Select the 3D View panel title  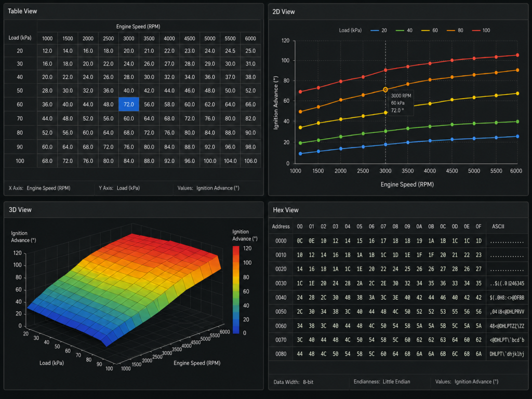[x=20, y=210]
